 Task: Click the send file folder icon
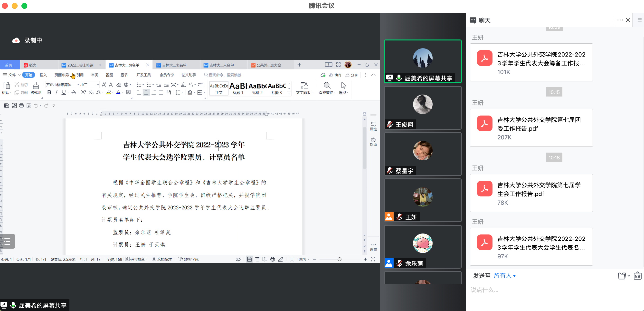coord(622,276)
